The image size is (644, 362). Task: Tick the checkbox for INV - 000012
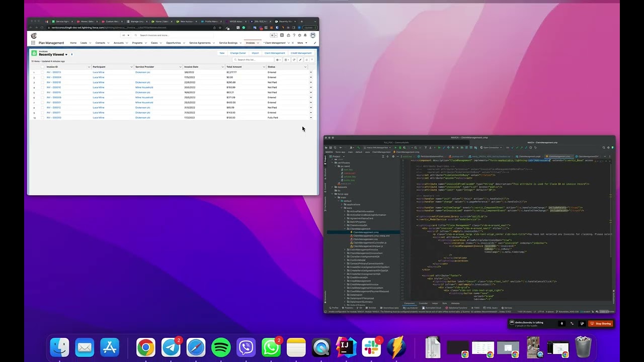tap(42, 108)
